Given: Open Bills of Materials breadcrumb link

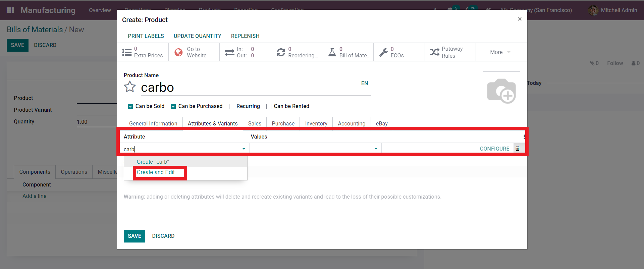Looking at the screenshot, I should 35,30.
